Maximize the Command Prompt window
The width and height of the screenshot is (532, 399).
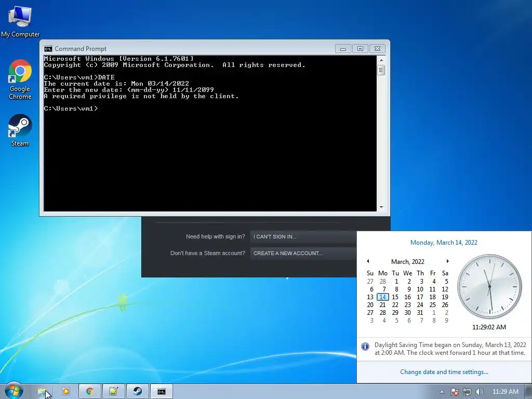(360, 49)
